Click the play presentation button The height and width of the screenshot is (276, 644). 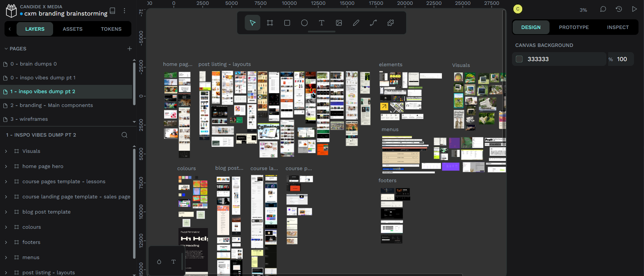634,9
